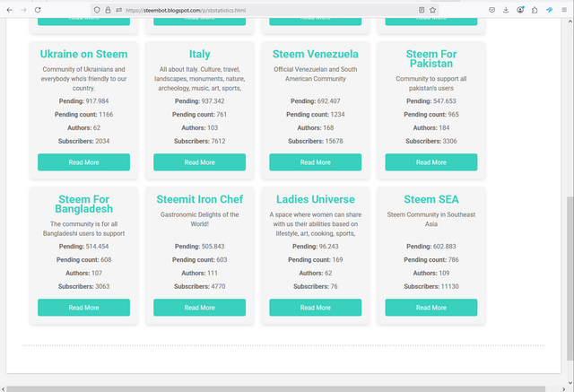The image size is (574, 392).
Task: Open Steem For Bangladesh heading
Action: tap(83, 204)
